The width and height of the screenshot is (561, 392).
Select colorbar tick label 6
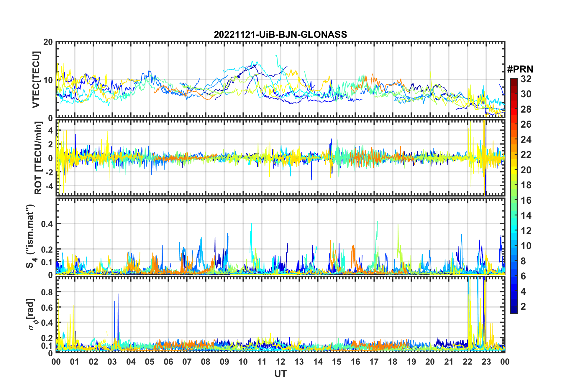[x=523, y=276]
